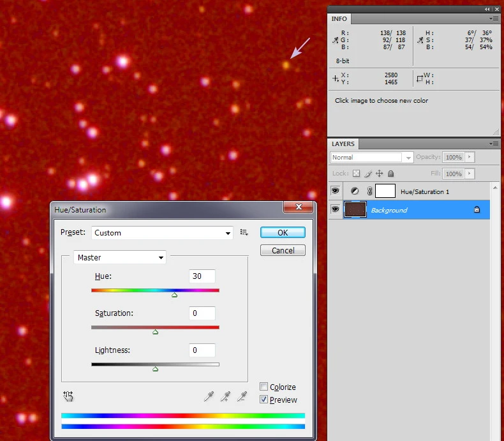This screenshot has height=441, width=504.
Task: Select the Subtract from Sample eyedropper
Action: 242,397
